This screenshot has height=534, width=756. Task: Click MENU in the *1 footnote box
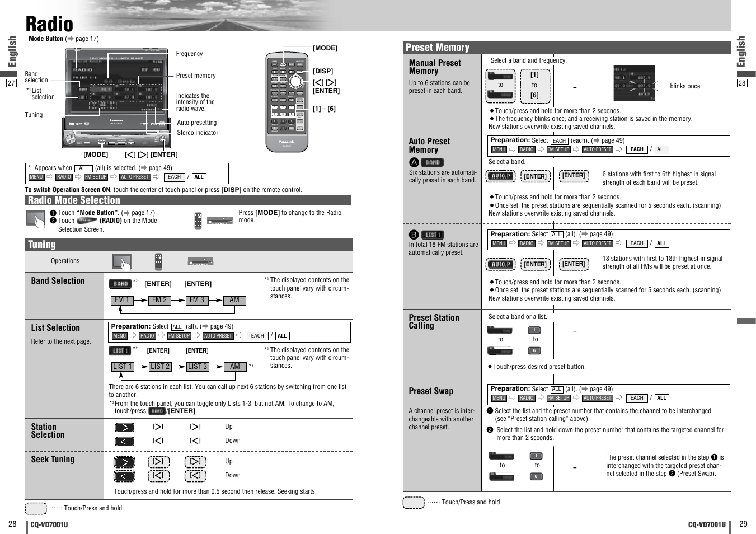coord(36,177)
